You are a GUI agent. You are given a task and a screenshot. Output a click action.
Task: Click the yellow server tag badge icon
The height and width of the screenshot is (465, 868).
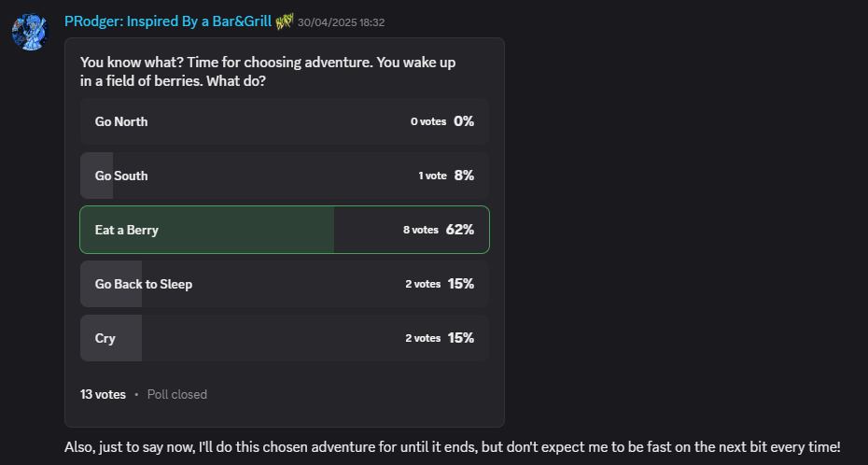coord(284,21)
